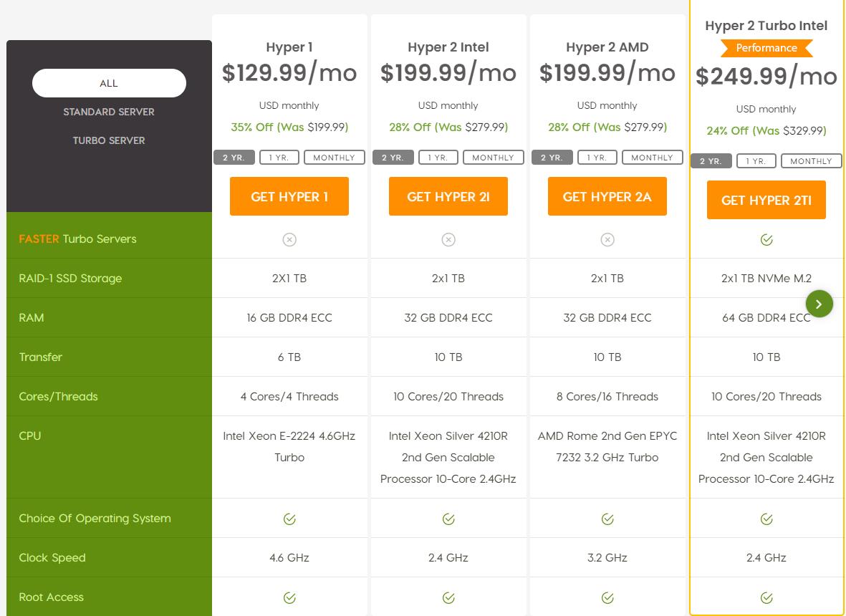Click 35% Off (Was $199.99) text
Image resolution: width=846 pixels, height=616 pixels.
click(x=289, y=127)
